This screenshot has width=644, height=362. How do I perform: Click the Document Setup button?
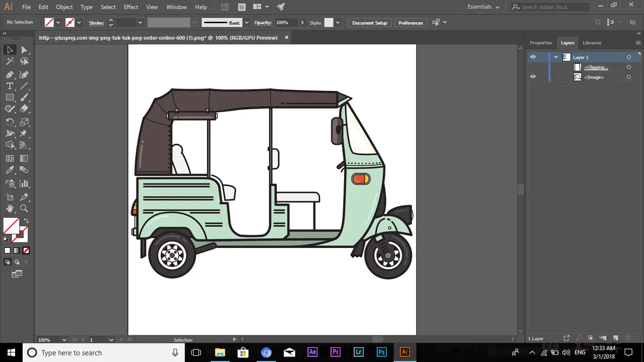click(370, 23)
